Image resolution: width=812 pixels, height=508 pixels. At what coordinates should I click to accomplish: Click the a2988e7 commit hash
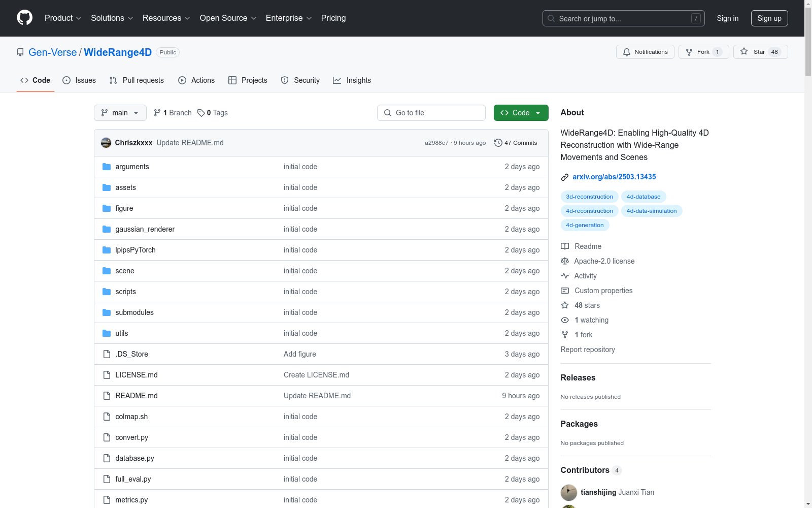pyautogui.click(x=436, y=143)
